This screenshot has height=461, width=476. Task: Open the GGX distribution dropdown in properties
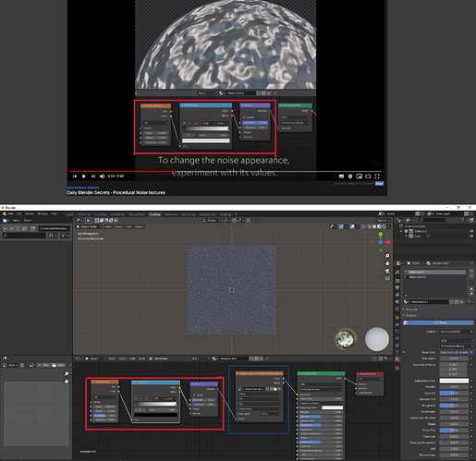coord(457,340)
